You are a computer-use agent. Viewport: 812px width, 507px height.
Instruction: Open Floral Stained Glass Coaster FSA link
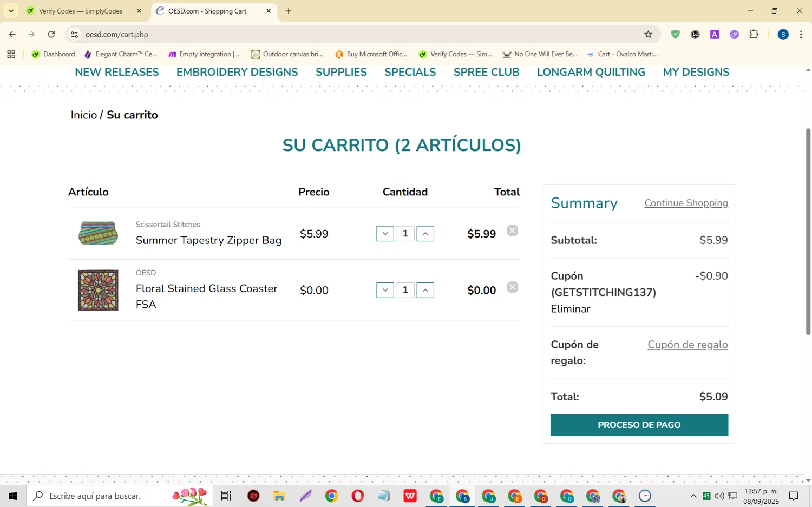206,297
